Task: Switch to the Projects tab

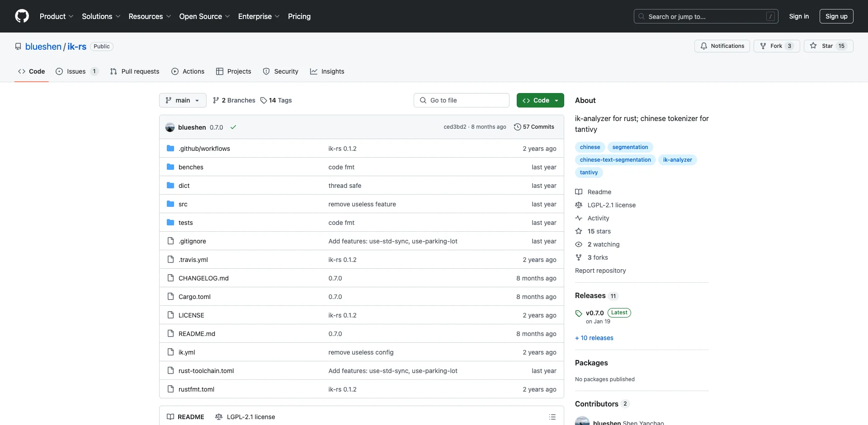Action: 234,71
